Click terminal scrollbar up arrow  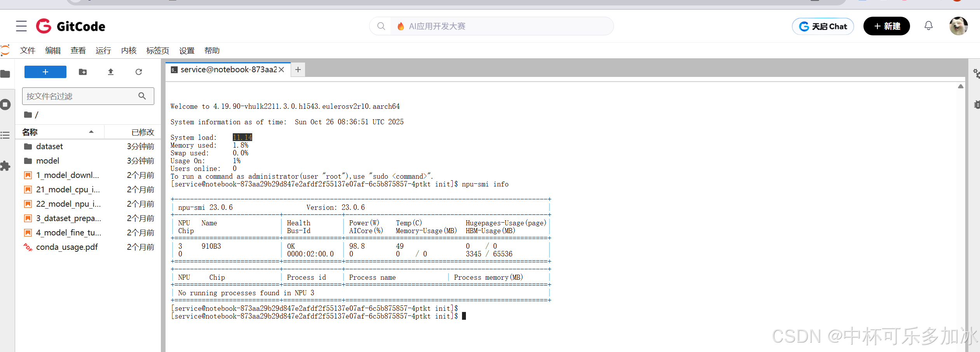(961, 86)
